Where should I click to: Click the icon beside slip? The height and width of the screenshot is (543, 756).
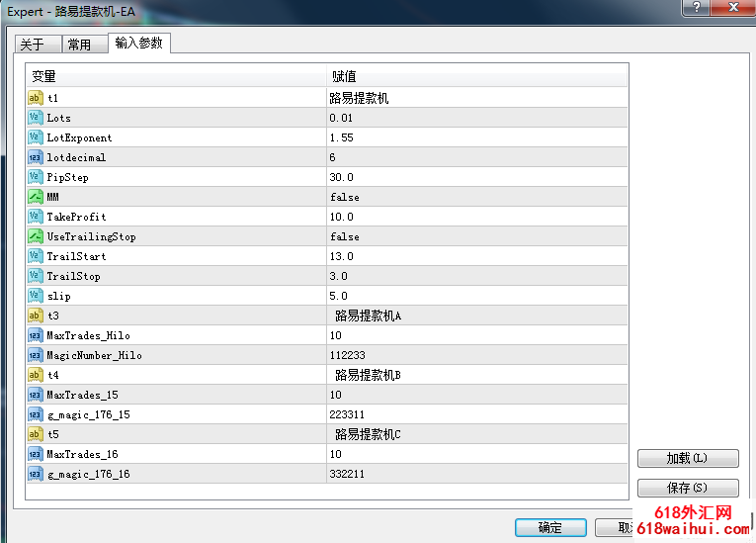tap(36, 296)
